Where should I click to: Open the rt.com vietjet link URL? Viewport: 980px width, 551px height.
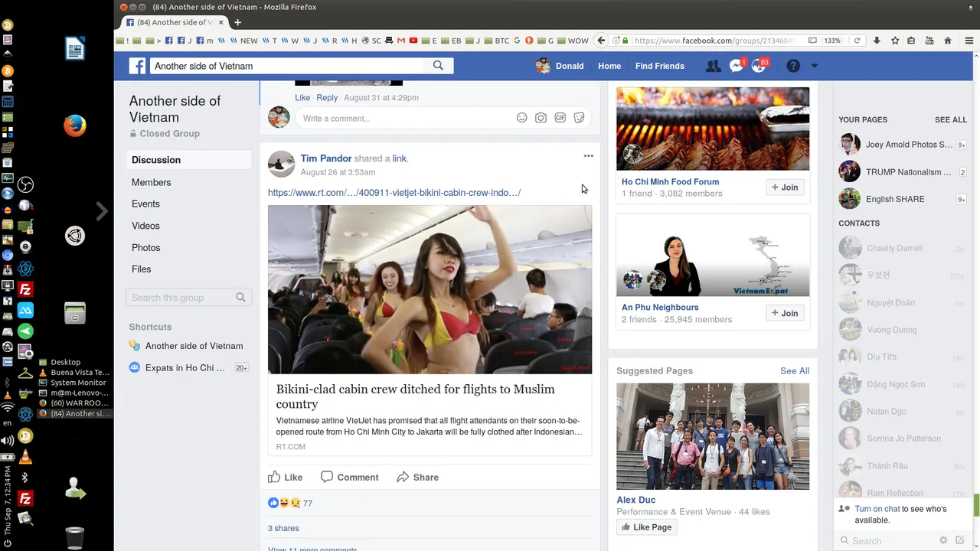click(394, 193)
